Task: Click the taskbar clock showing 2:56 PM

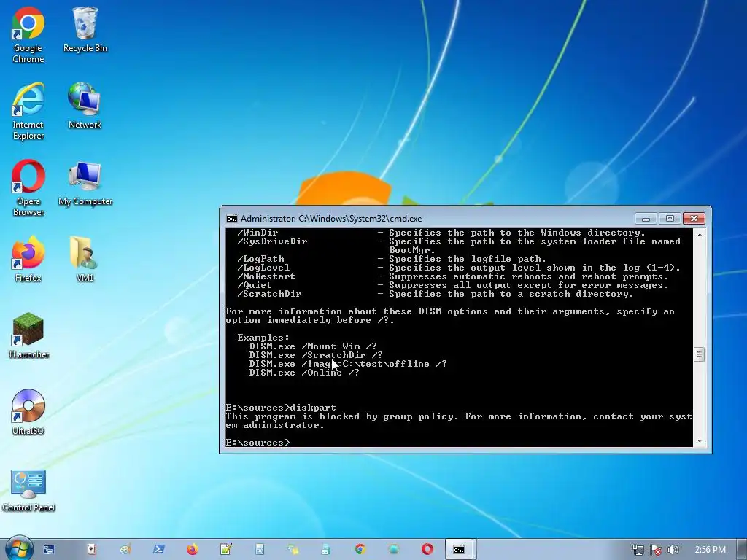Action: pos(710,550)
